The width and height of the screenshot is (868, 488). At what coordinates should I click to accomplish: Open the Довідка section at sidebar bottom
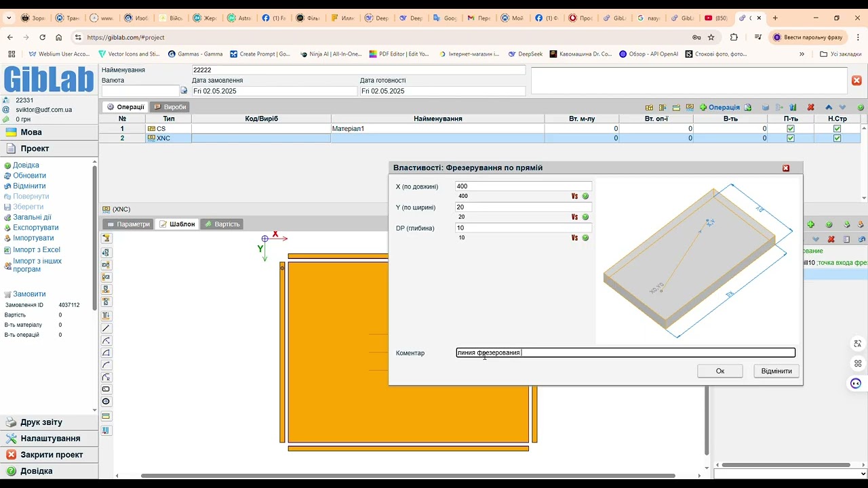click(50, 471)
